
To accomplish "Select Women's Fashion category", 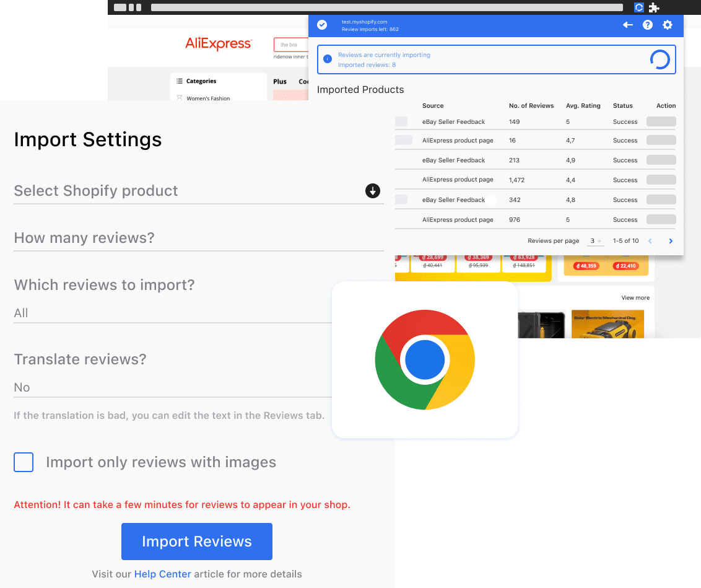I will [208, 98].
